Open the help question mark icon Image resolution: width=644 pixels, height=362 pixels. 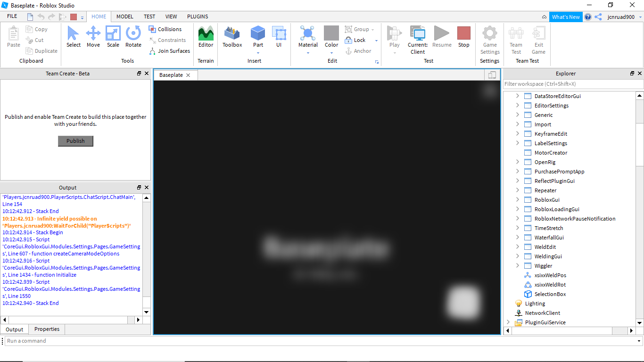point(588,17)
